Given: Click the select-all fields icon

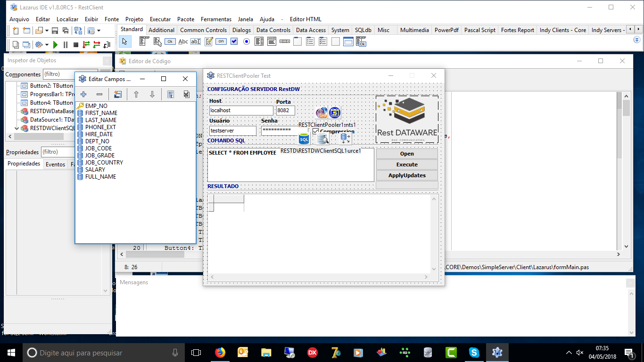Looking at the screenshot, I should pyautogui.click(x=171, y=94).
